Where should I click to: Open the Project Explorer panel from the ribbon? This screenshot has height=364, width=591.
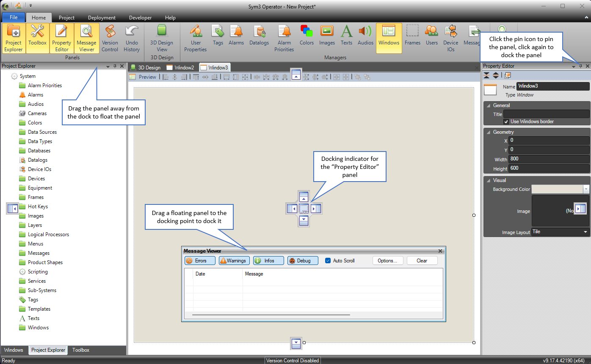coord(14,38)
